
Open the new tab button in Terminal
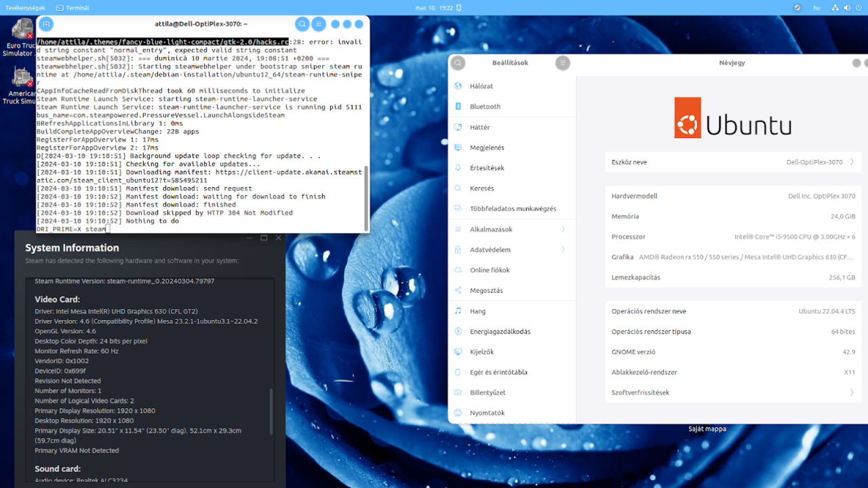coord(46,24)
